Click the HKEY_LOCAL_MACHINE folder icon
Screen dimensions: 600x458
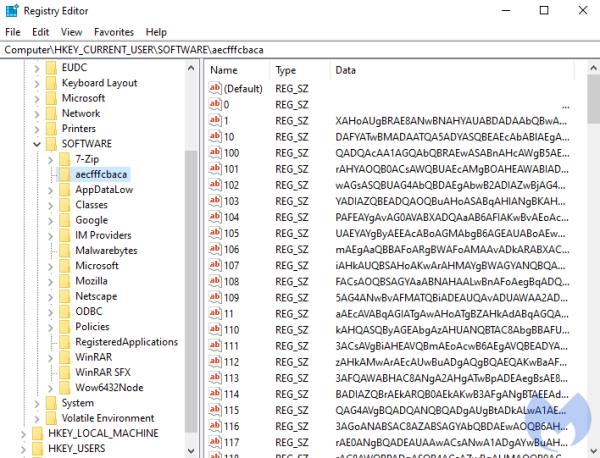[x=37, y=433]
